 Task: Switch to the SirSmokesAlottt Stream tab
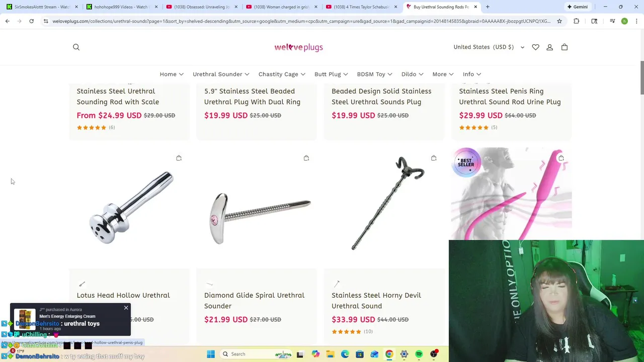coord(42,7)
